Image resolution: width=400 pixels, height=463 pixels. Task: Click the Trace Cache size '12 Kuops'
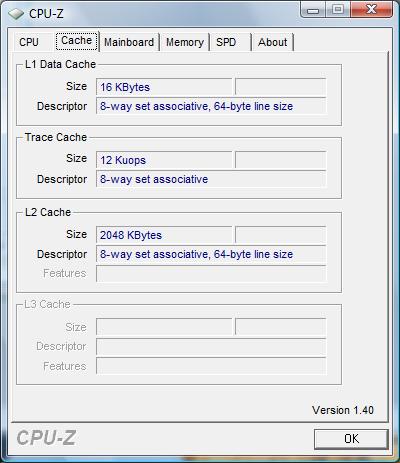tap(164, 160)
